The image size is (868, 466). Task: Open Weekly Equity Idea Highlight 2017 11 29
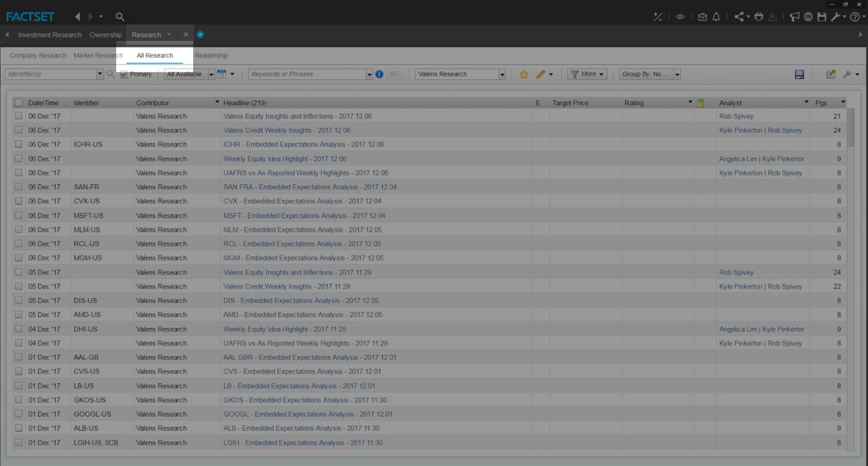click(284, 329)
